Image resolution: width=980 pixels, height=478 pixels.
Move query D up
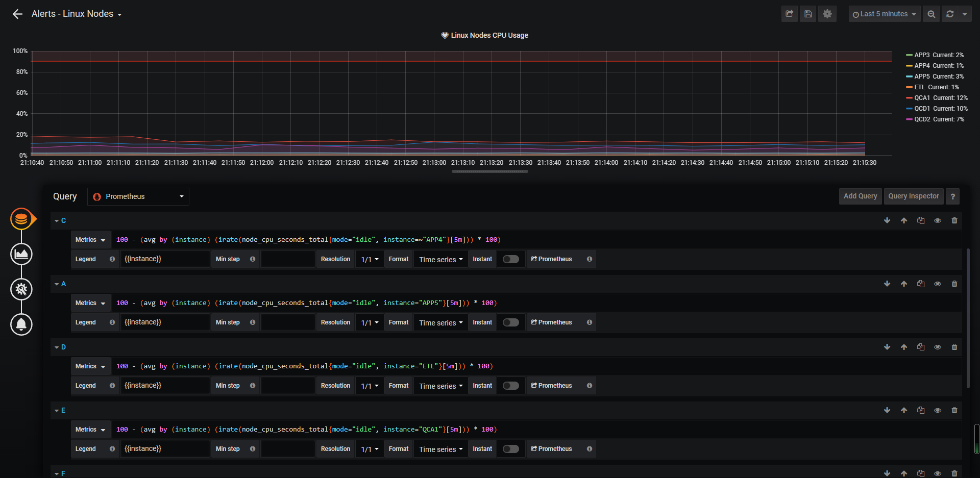pos(904,347)
